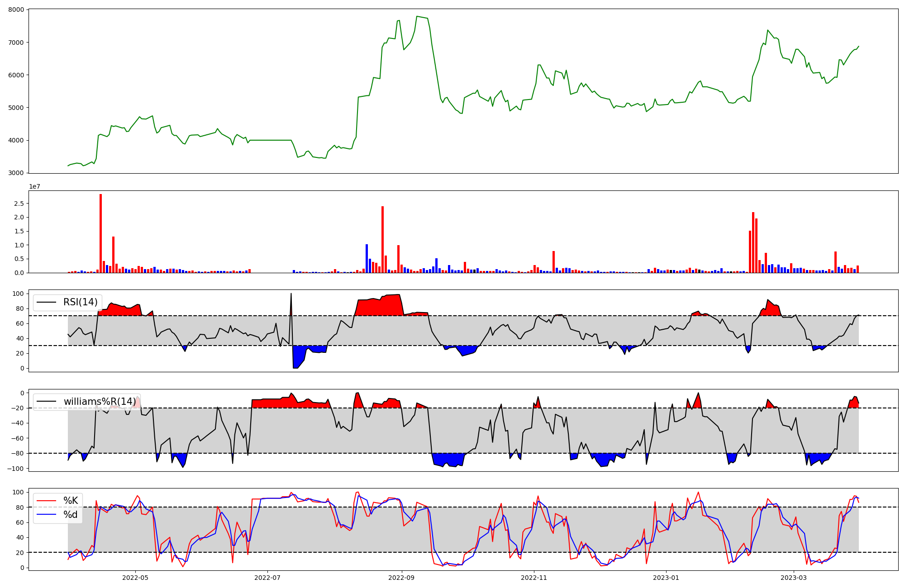This screenshot has width=905, height=588.
Task: Click the 1e7 exponent label above volume chart
Action: [x=34, y=186]
